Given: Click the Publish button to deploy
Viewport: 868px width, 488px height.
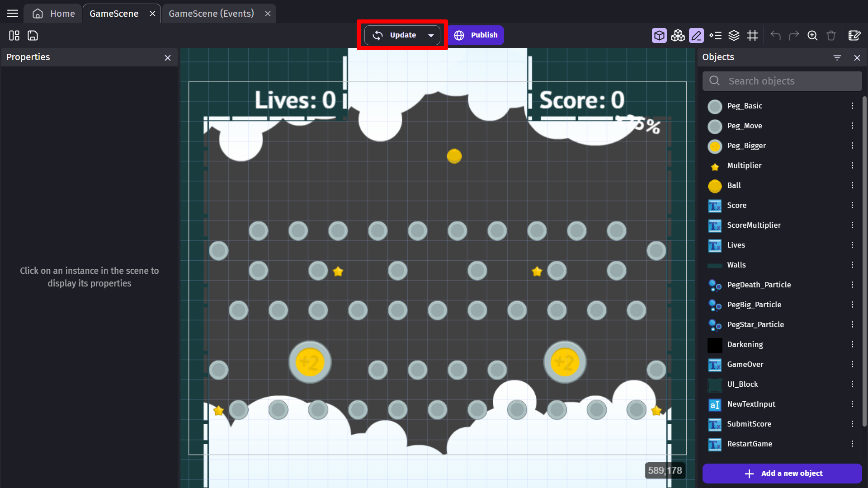Looking at the screenshot, I should (x=477, y=35).
